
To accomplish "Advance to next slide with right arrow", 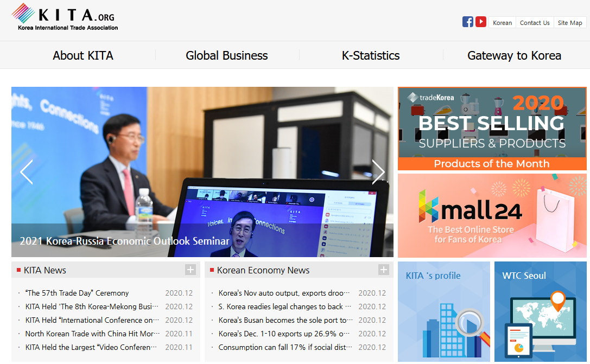I will 378,172.
